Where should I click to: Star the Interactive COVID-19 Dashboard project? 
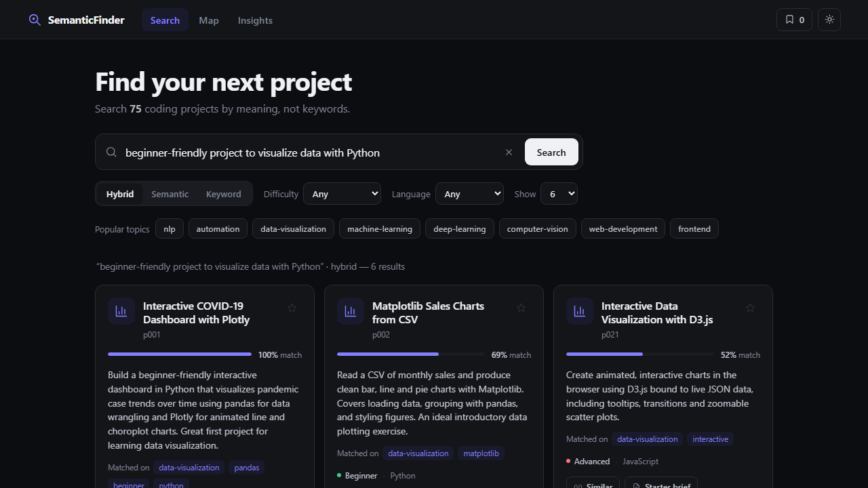point(292,308)
